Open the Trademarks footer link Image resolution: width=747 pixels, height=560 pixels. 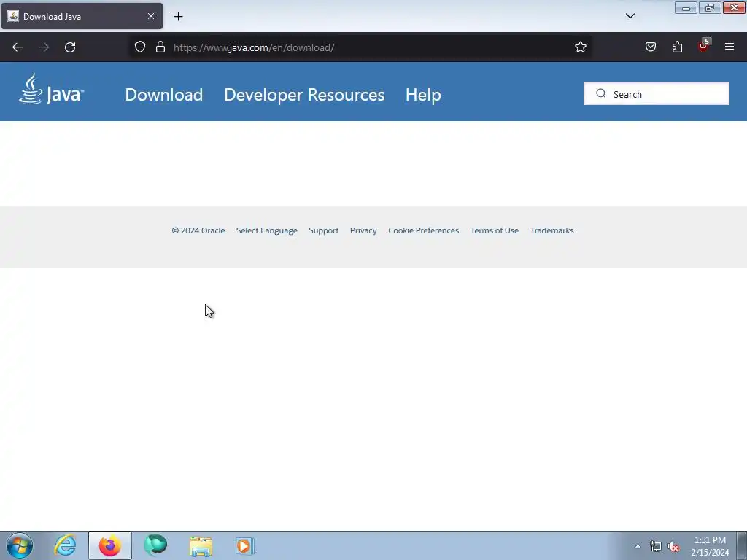551,230
